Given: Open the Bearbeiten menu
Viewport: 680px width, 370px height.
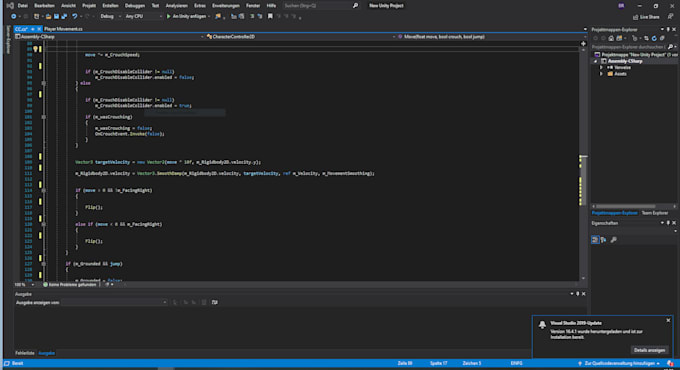Looking at the screenshot, I should [x=44, y=6].
